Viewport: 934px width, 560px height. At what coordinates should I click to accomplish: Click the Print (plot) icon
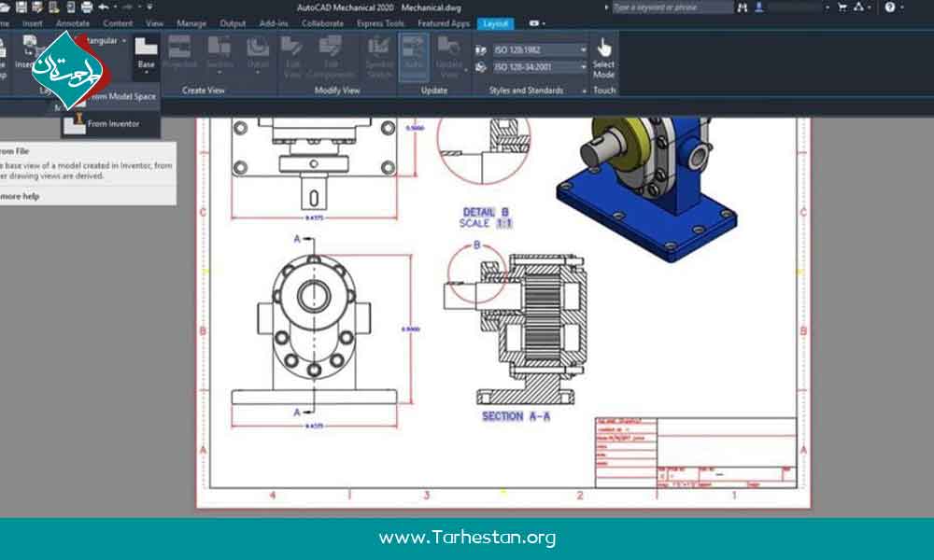pos(87,7)
